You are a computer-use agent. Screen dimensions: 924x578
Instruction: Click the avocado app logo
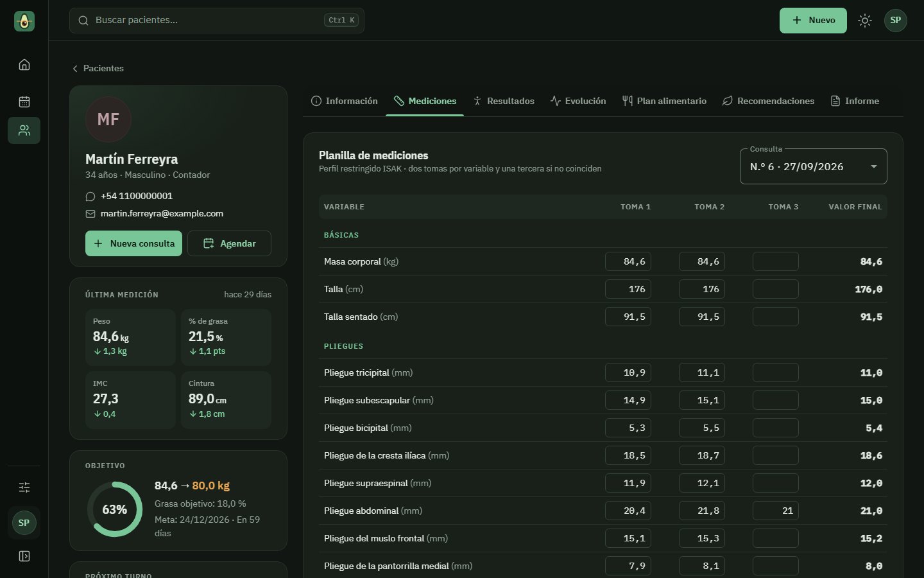coord(24,21)
